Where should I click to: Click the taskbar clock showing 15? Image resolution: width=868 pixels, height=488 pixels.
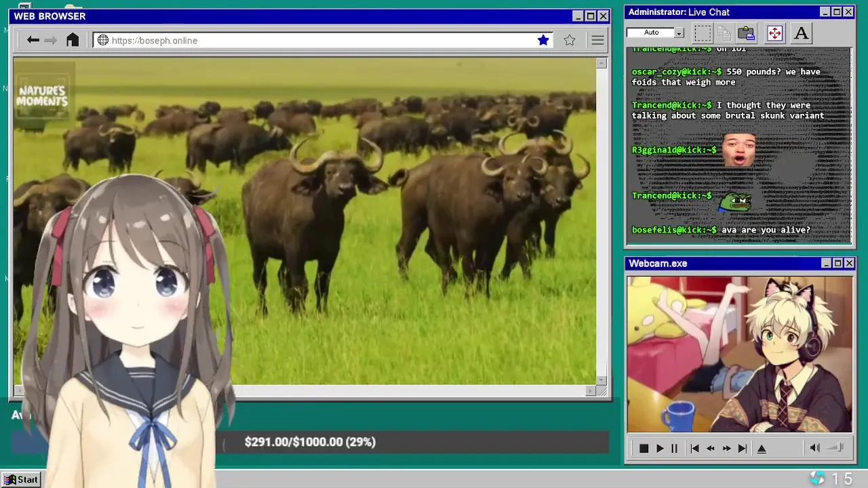842,479
